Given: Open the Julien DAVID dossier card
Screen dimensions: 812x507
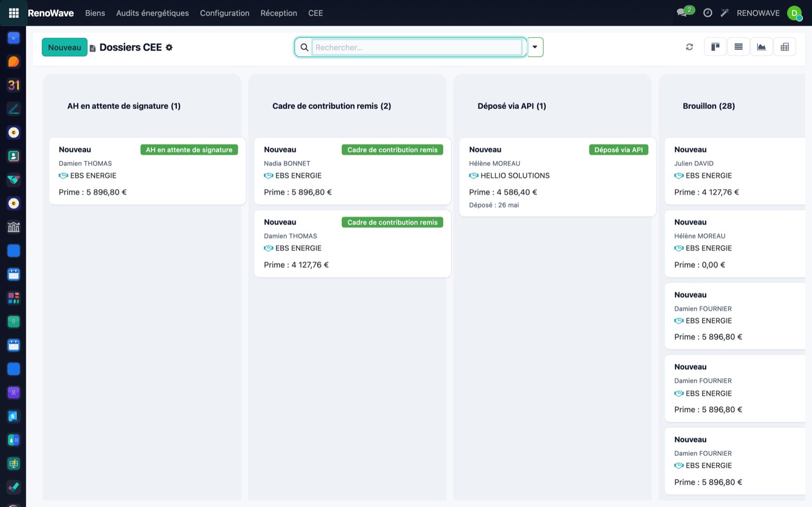Looking at the screenshot, I should 735,171.
